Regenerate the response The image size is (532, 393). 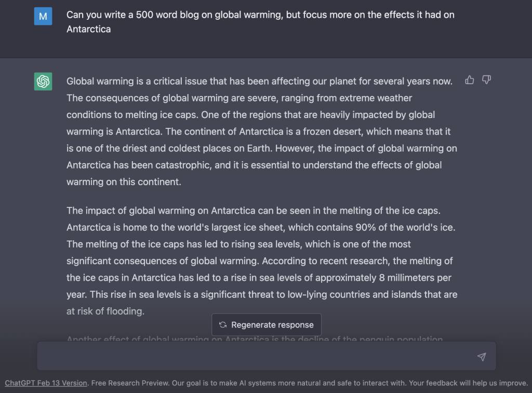click(267, 325)
